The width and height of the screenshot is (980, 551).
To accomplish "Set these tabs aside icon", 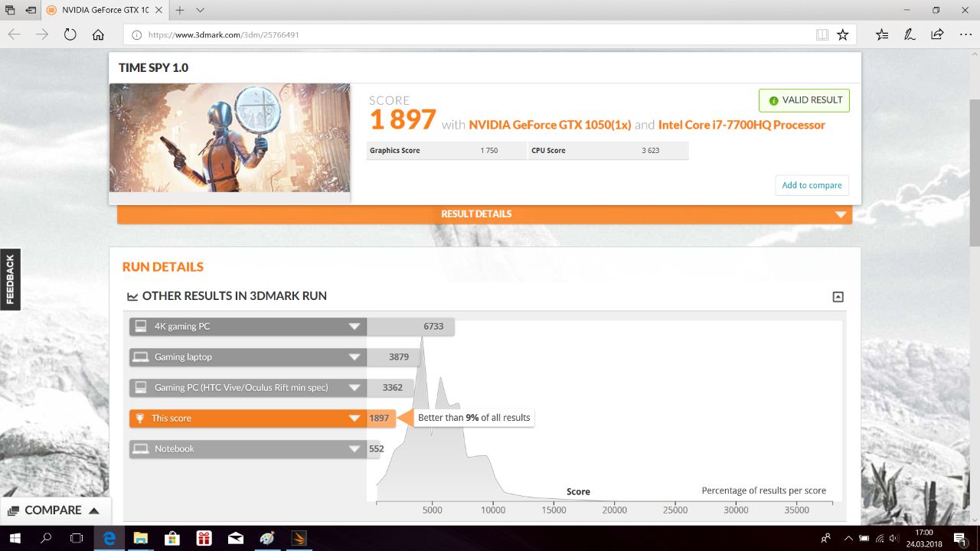I will 30,11.
